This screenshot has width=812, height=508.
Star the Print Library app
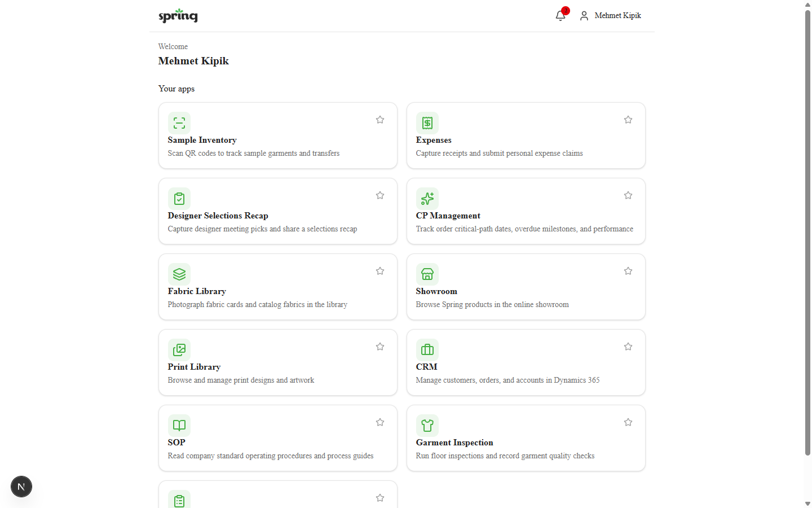pyautogui.click(x=380, y=347)
